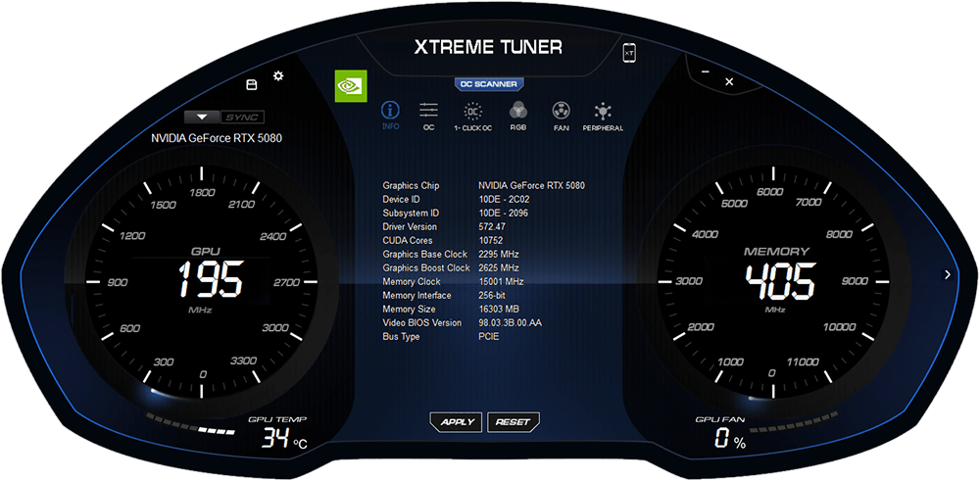Click the GPU fan speed bar indicator
980x481 pixels.
(793, 423)
